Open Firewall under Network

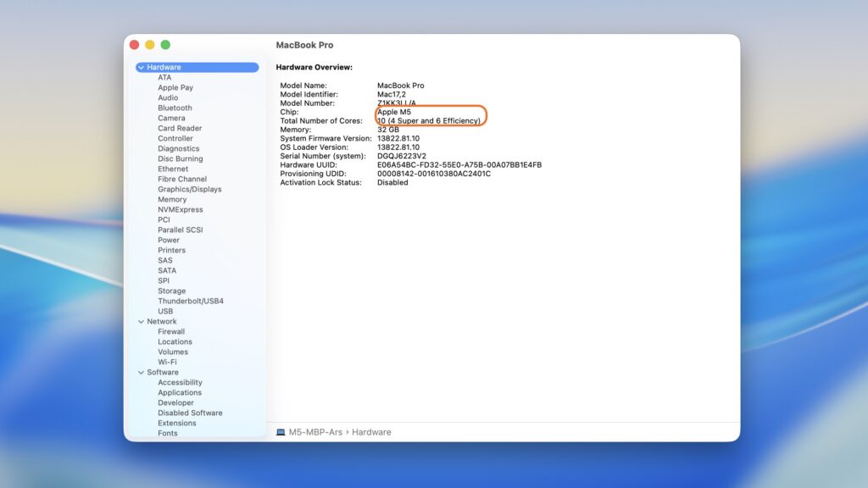tap(171, 331)
